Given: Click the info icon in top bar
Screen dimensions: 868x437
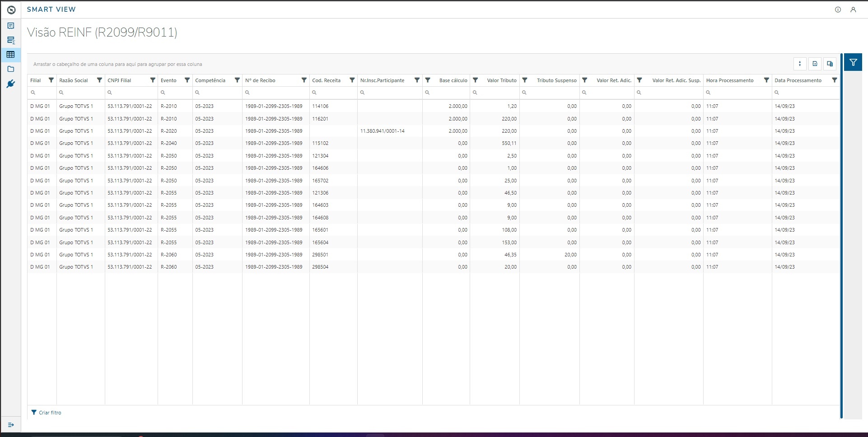Looking at the screenshot, I should pos(838,9).
